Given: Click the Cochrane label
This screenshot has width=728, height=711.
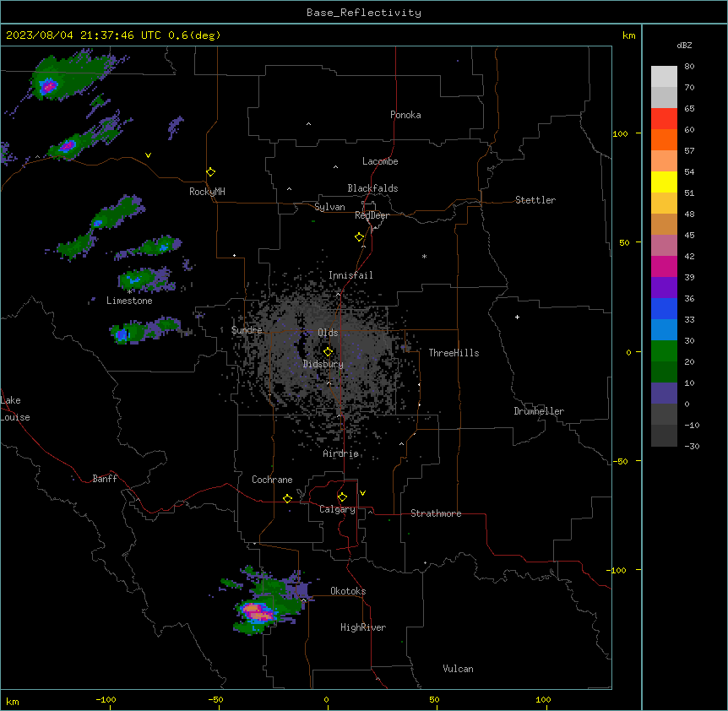Looking at the screenshot, I should (272, 480).
